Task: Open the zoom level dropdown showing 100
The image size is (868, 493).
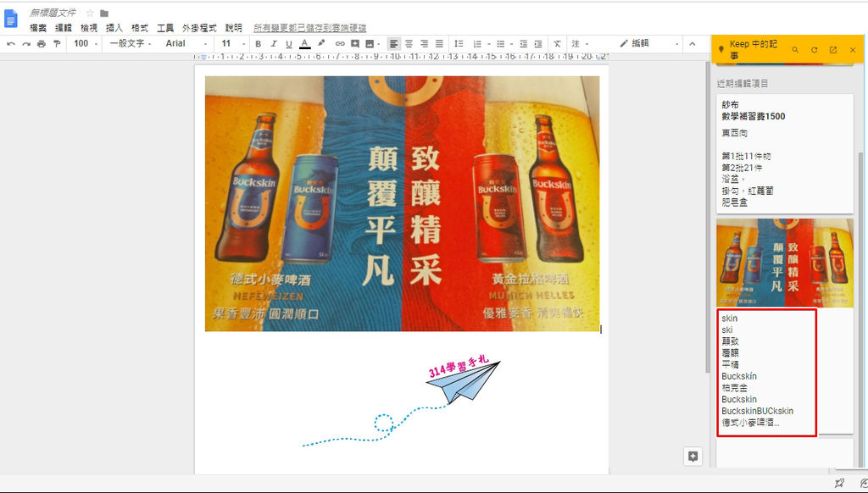Action: 86,43
